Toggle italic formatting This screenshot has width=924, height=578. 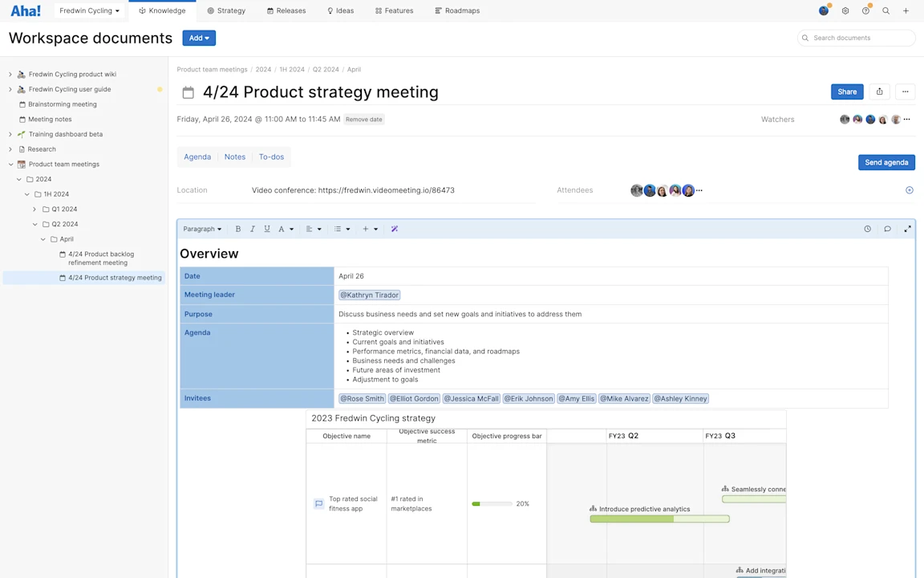(252, 229)
